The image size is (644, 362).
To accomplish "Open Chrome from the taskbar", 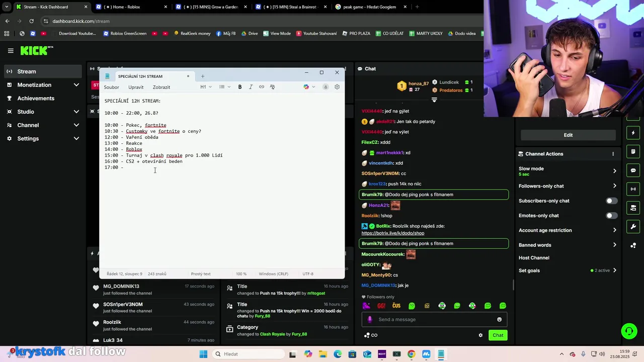I will tap(412, 354).
